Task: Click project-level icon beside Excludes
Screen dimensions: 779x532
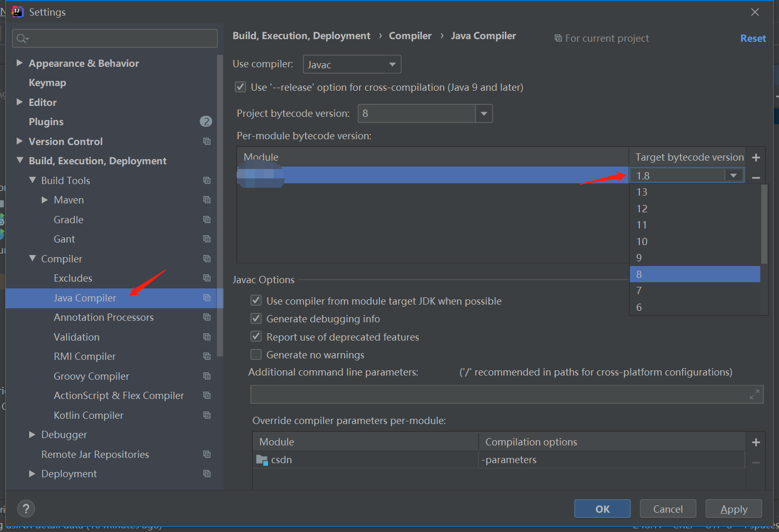Action: tap(207, 278)
